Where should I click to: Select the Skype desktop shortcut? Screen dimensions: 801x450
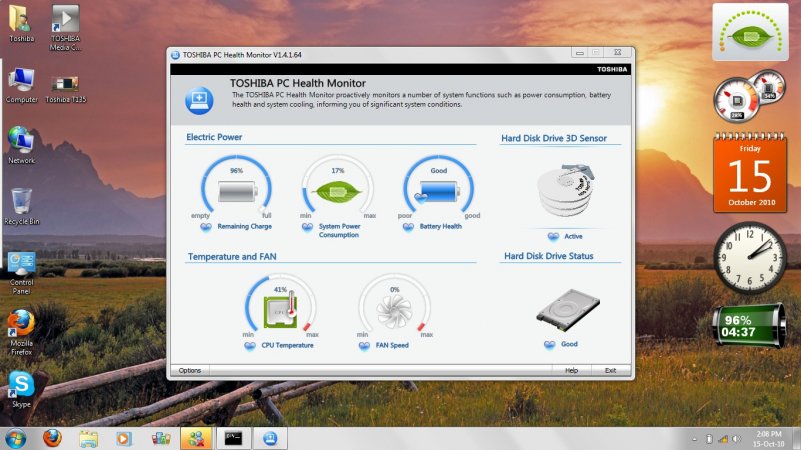click(21, 389)
